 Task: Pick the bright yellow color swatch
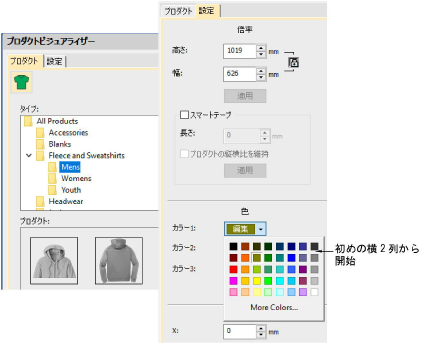pyautogui.click(x=257, y=281)
